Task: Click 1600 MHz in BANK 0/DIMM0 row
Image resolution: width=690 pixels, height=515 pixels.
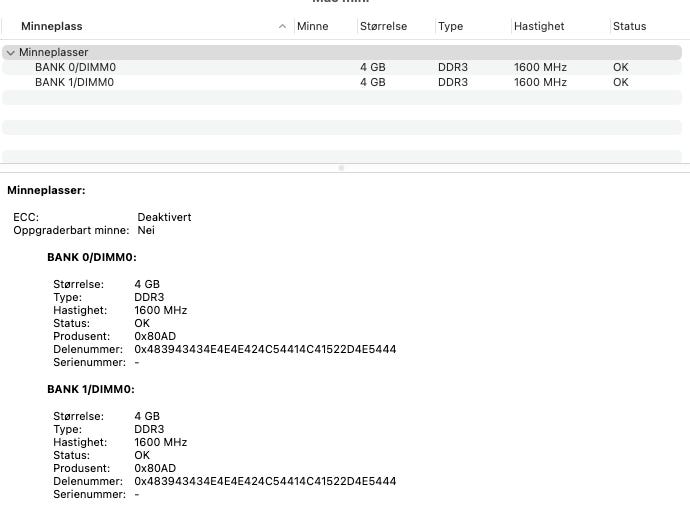Action: pyautogui.click(x=540, y=67)
